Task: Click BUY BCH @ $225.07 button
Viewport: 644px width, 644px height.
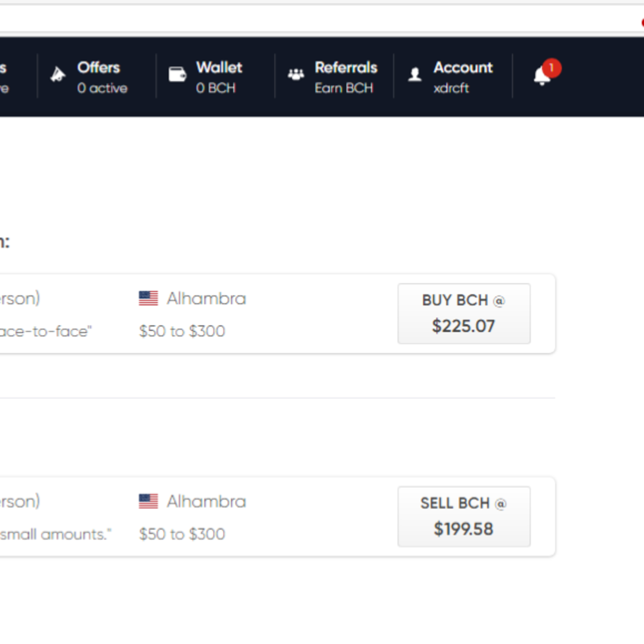Action: pyautogui.click(x=464, y=314)
